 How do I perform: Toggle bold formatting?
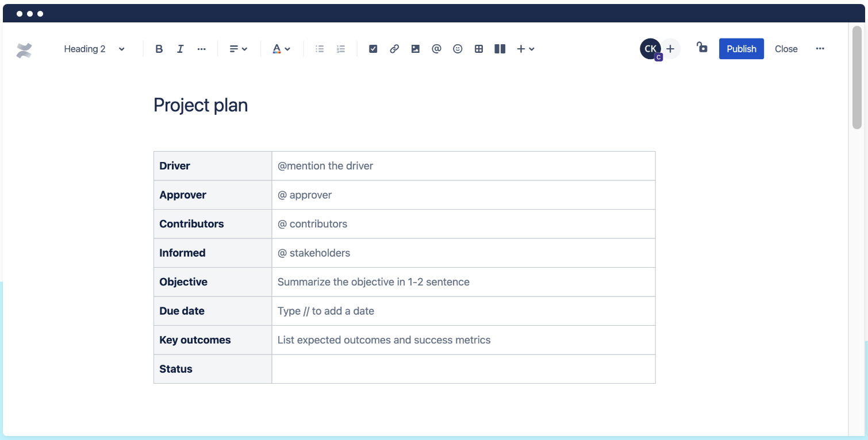(159, 49)
